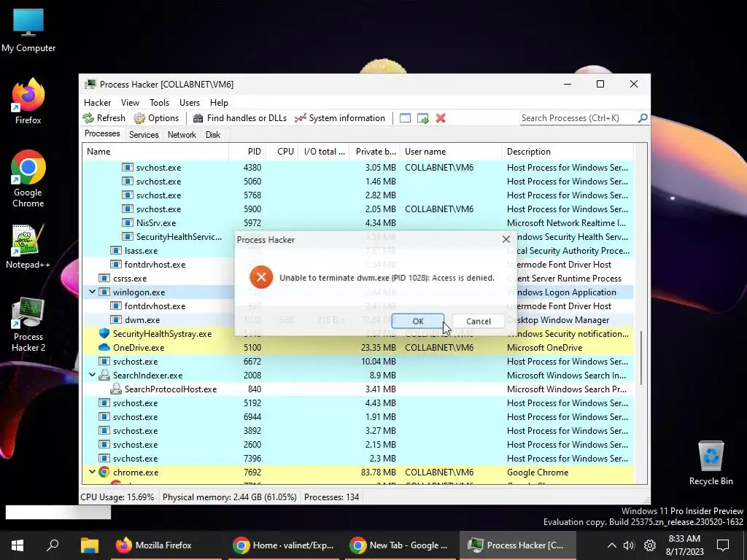Click the process list vertical scrollbar
Image resolution: width=747 pixels, height=560 pixels.
(641, 357)
